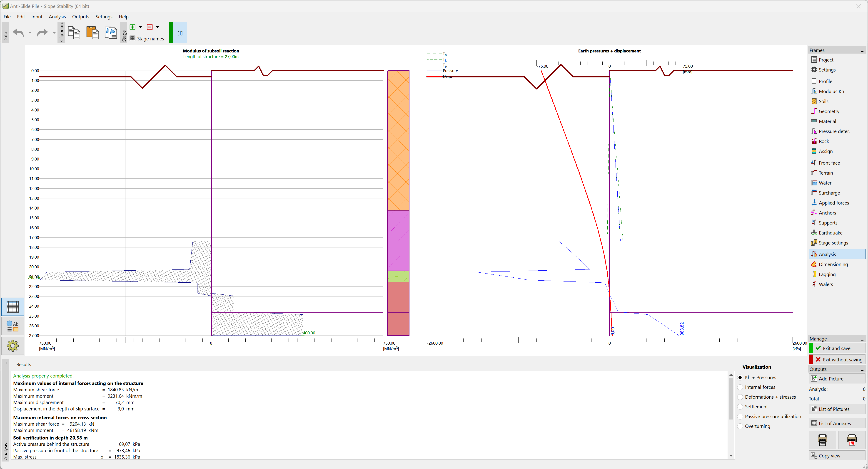Screen dimensions: 868x469
Task: Click Exit and save button
Action: tap(837, 348)
